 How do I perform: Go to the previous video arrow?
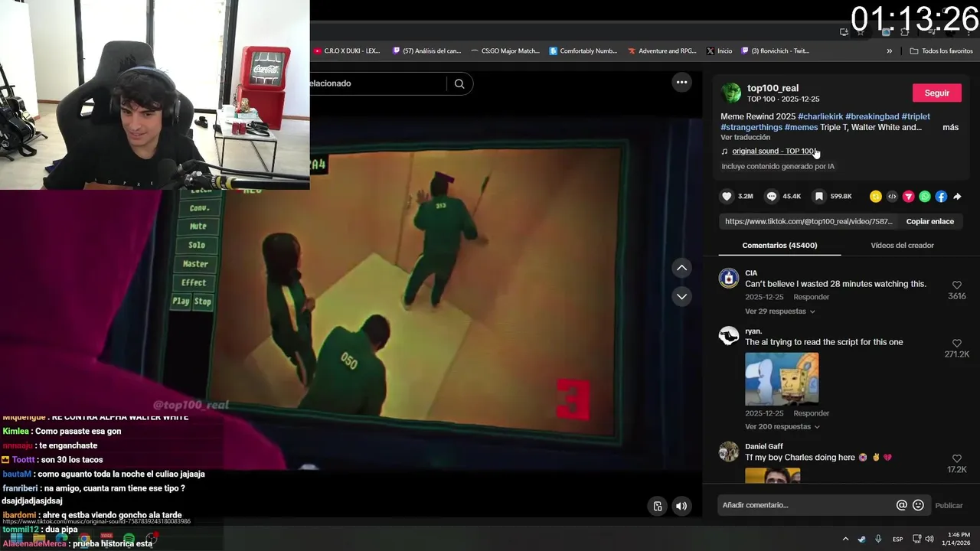pyautogui.click(x=681, y=268)
